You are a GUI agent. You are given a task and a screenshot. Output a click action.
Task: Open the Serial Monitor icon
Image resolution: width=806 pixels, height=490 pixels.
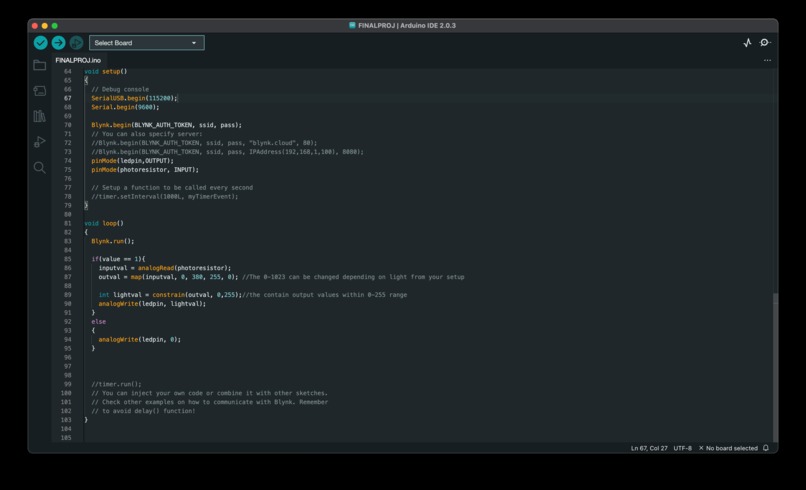click(x=765, y=43)
